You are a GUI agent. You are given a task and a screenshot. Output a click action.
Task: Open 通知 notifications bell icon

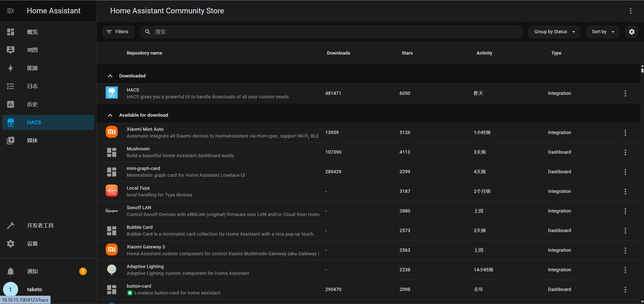pos(11,271)
